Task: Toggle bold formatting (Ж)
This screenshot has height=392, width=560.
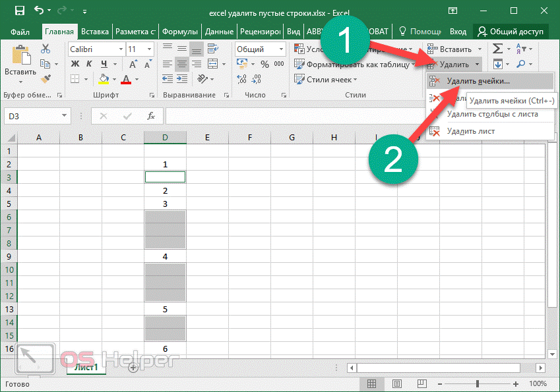Action: 75,64
